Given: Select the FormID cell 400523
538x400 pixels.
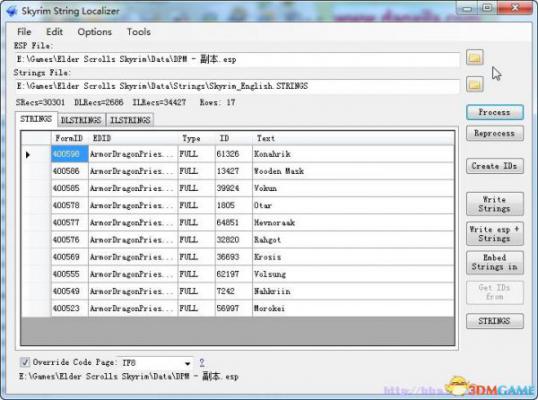Looking at the screenshot, I should click(x=70, y=308).
